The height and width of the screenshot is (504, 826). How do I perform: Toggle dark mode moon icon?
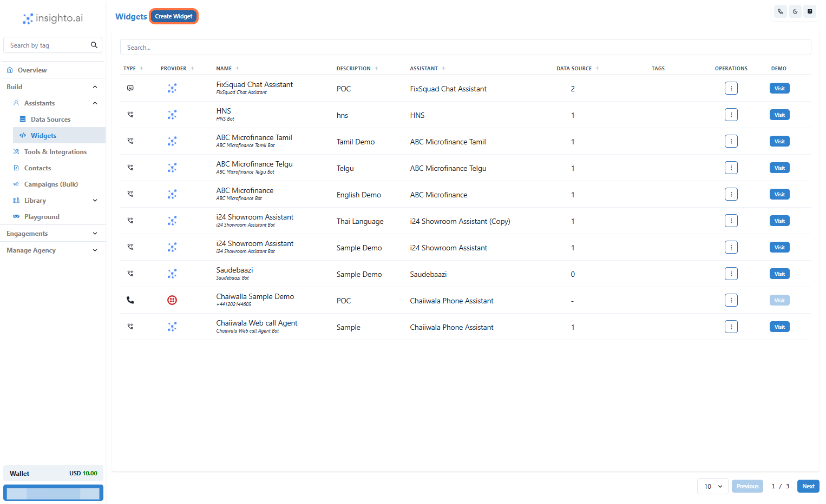tap(795, 11)
